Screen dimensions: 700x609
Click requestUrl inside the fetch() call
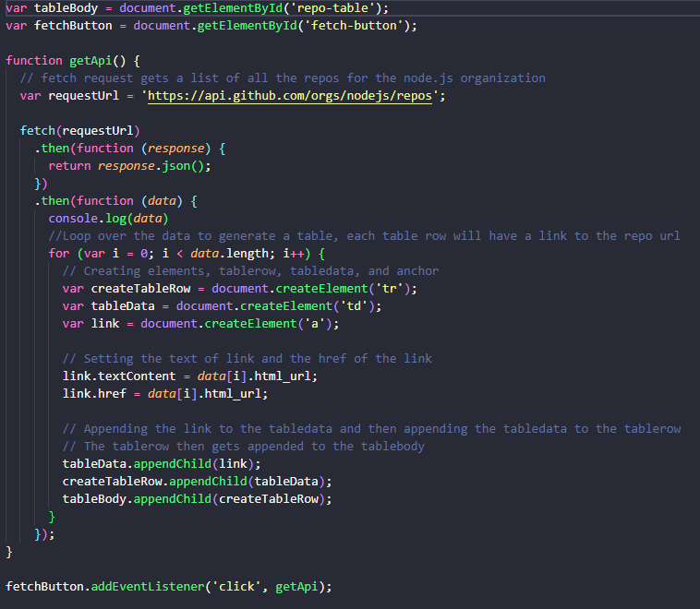[98, 131]
